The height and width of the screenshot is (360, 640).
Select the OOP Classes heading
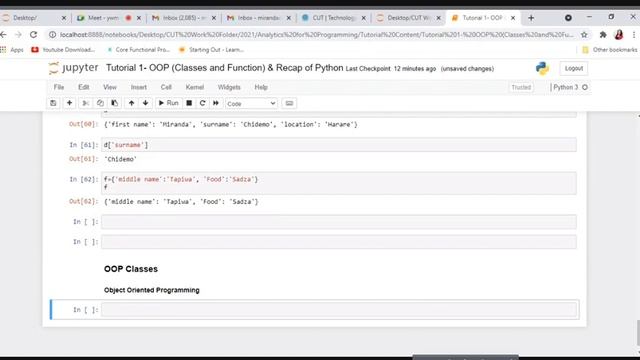click(131, 269)
